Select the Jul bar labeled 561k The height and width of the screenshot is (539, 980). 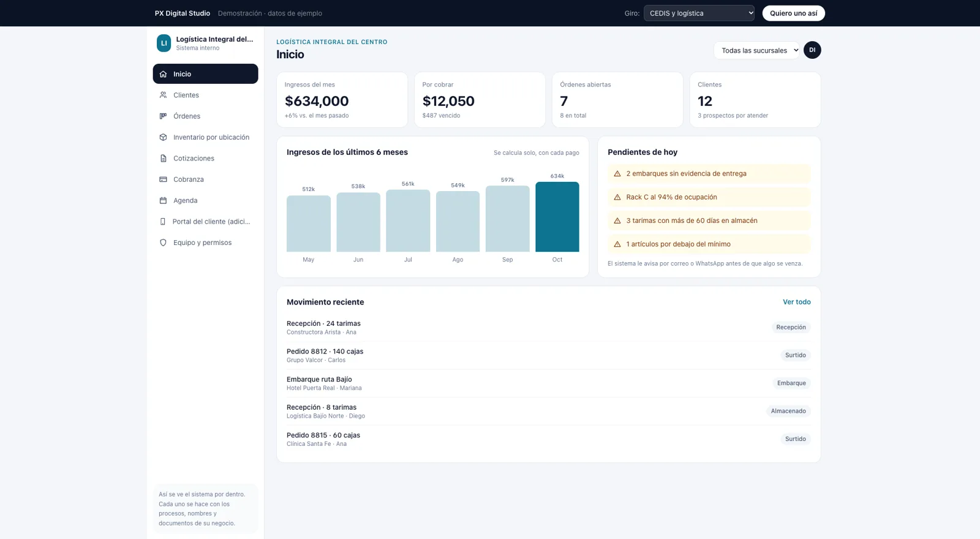click(x=408, y=221)
